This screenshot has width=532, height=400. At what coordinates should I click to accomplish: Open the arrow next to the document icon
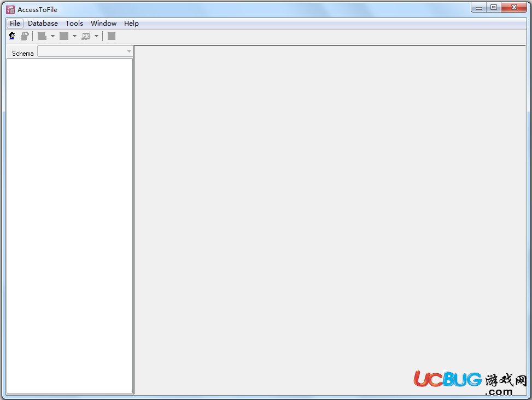coord(52,36)
